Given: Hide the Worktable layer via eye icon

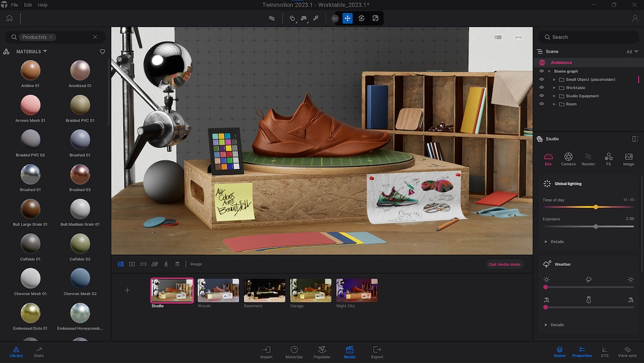Looking at the screenshot, I should pos(542,88).
